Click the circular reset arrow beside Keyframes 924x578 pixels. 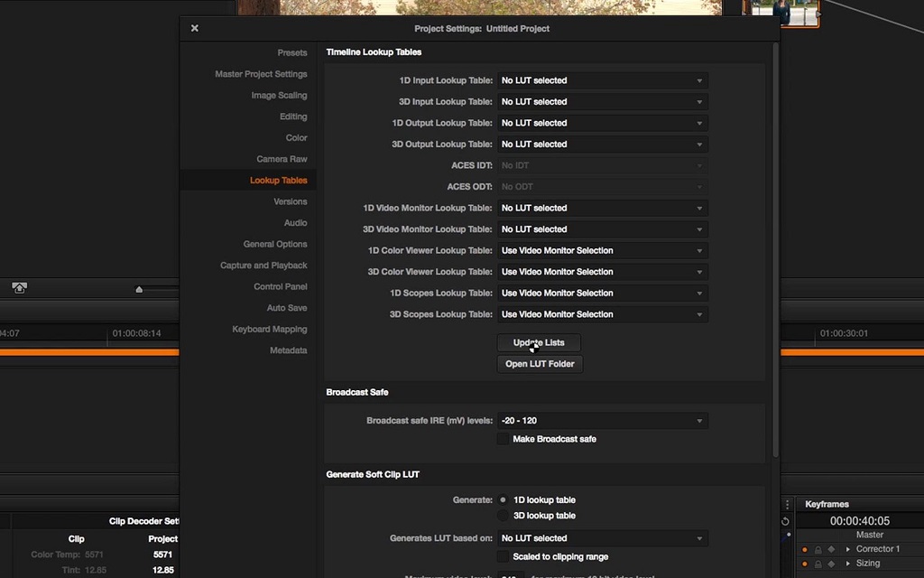(x=785, y=521)
